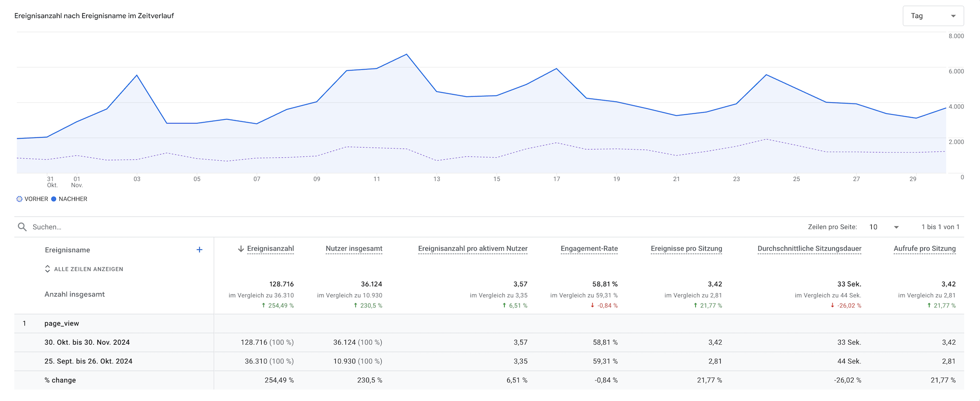980x401 pixels.
Task: Sort by Durchschnittliche Sitzungsdauer column
Action: (x=809, y=249)
